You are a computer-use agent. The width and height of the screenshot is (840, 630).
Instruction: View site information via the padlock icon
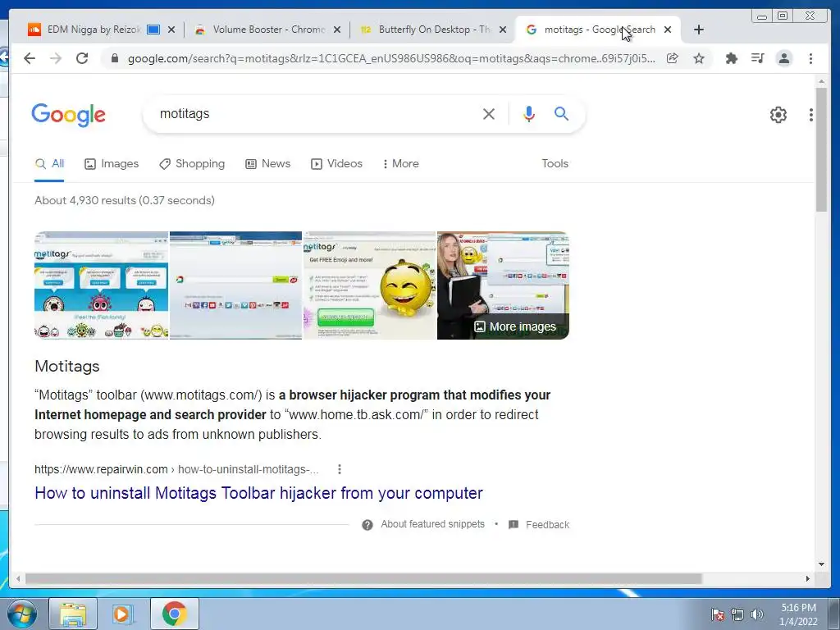click(x=114, y=58)
